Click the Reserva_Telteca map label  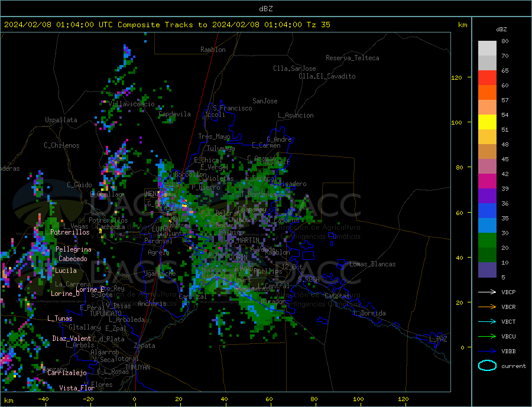click(x=352, y=58)
